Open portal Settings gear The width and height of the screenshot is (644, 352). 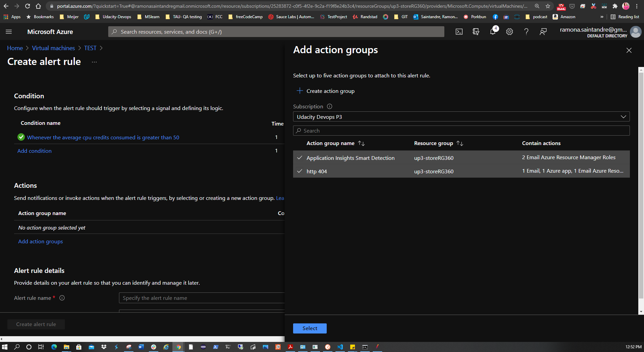click(510, 32)
